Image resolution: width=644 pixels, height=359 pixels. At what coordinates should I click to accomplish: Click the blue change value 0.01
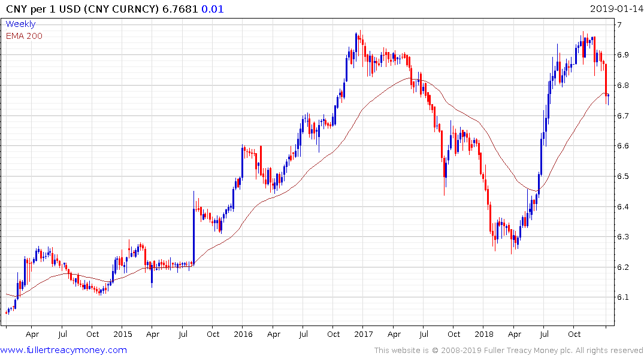[x=212, y=9]
